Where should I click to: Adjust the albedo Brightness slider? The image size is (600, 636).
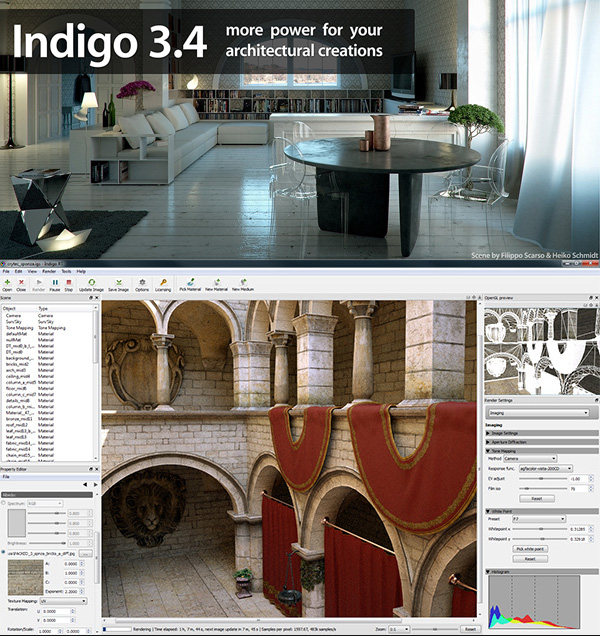point(47,543)
